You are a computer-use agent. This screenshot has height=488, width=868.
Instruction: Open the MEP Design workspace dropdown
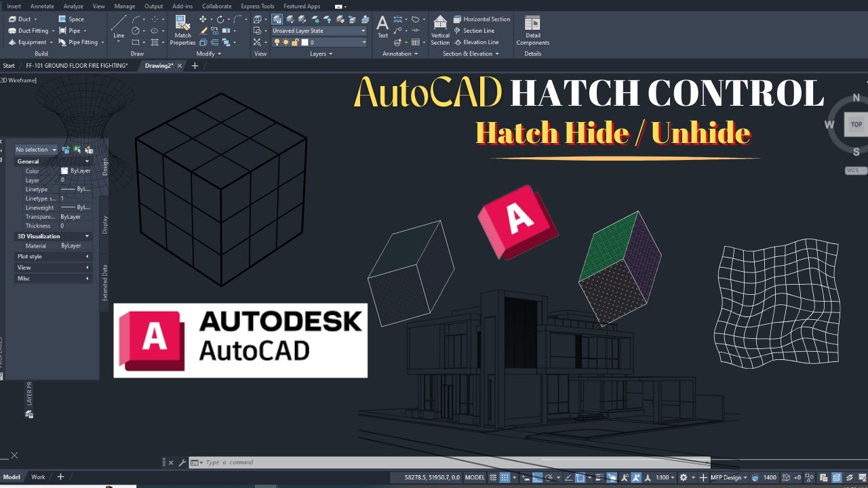click(729, 478)
